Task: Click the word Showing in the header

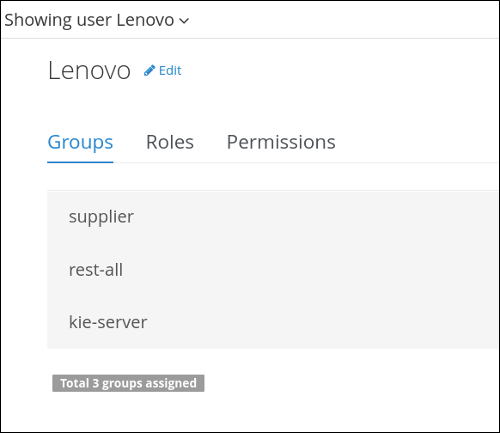Action: pos(38,20)
